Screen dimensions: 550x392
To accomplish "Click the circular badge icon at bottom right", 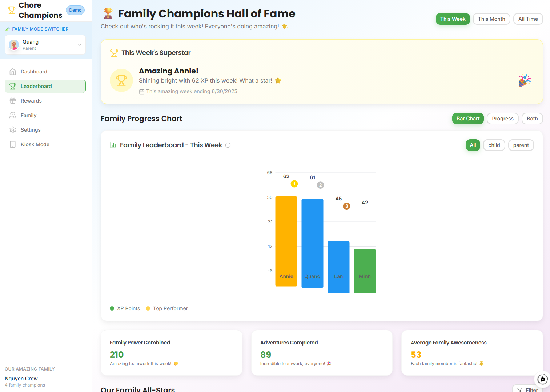I will (x=542, y=379).
